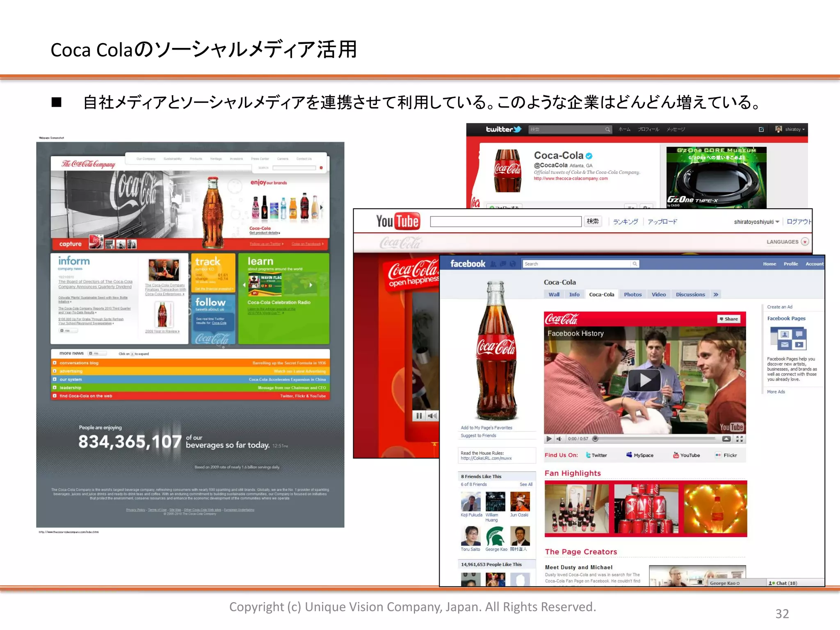840x630 pixels.
Task: Click the volume icon on YouTube channel video
Action: (x=432, y=416)
